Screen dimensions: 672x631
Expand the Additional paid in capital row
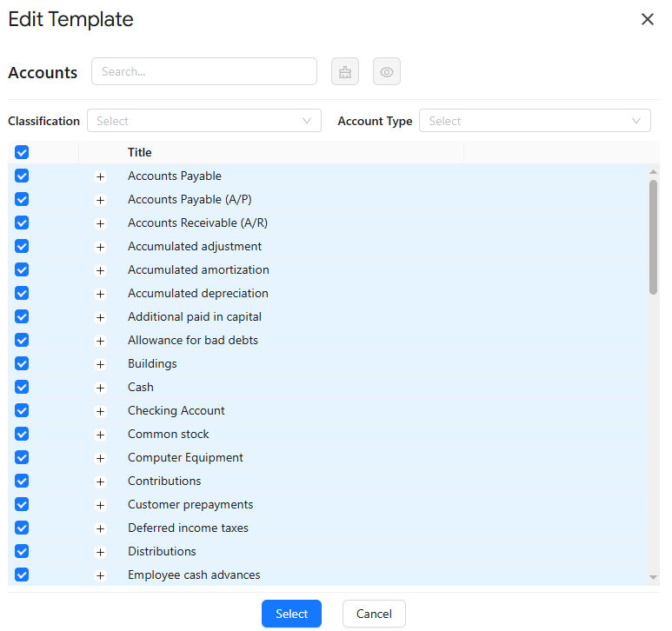[x=100, y=317]
